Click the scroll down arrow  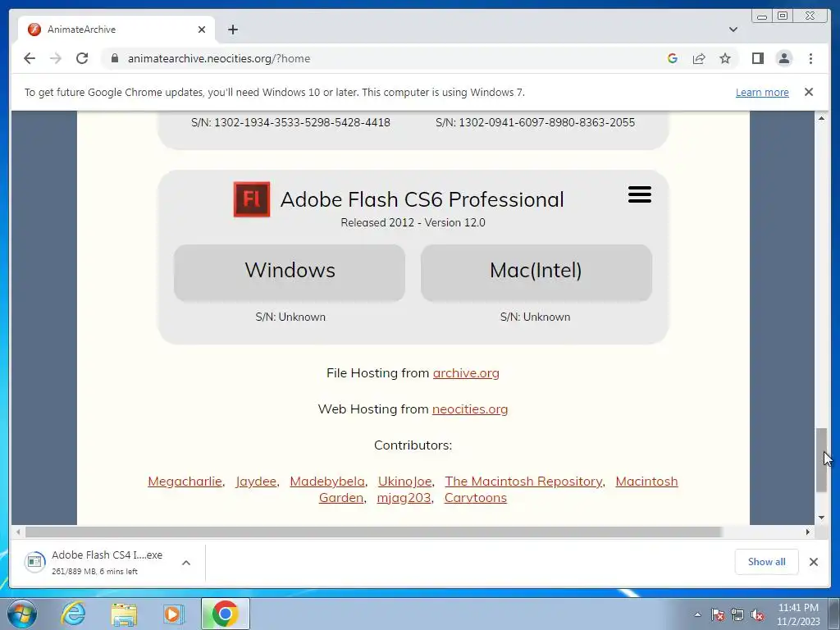coord(821,518)
